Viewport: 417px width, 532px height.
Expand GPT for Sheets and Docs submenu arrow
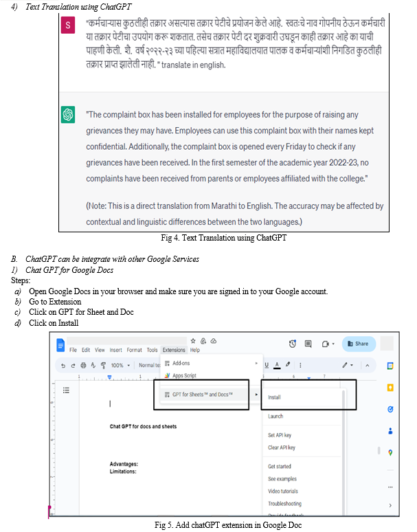click(256, 395)
